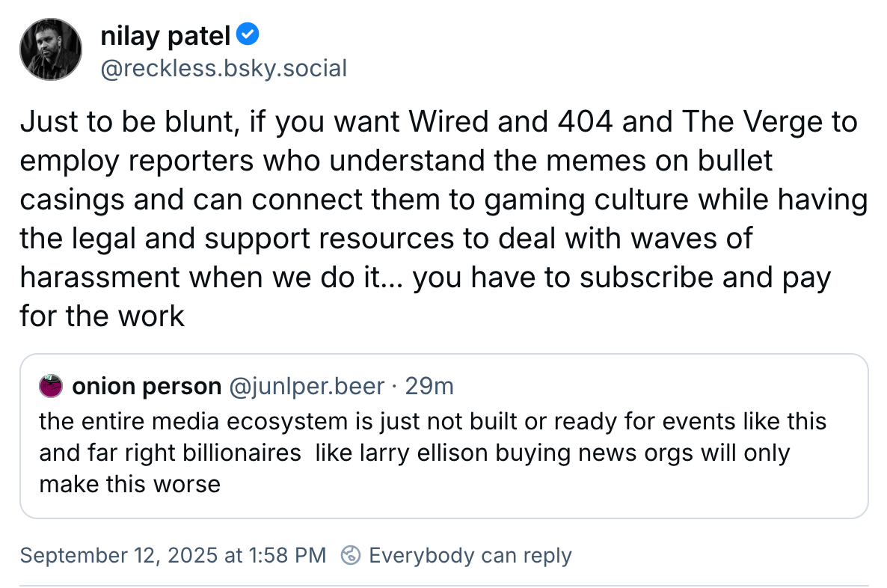Click 'make this worse' in the quote
This screenshot has width=887, height=588.
click(x=129, y=483)
